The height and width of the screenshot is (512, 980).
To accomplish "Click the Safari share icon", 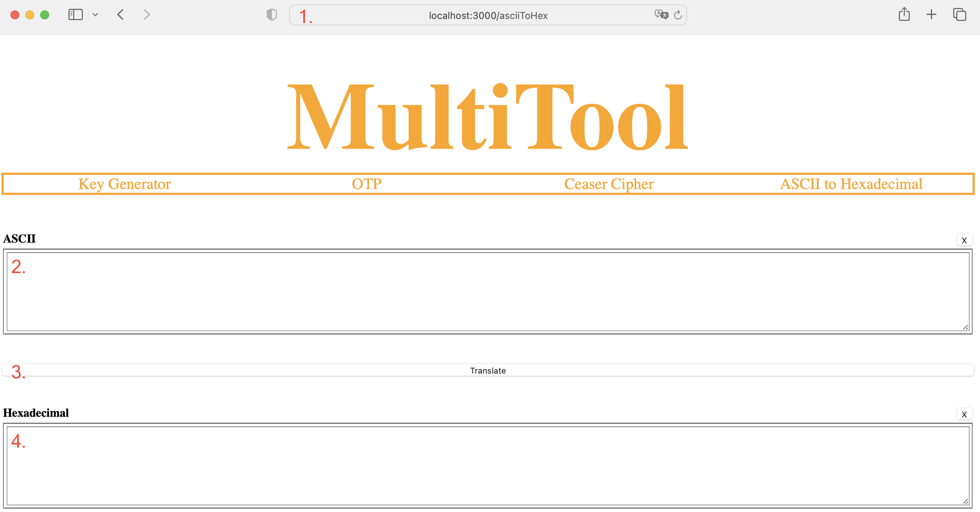I will [x=904, y=15].
